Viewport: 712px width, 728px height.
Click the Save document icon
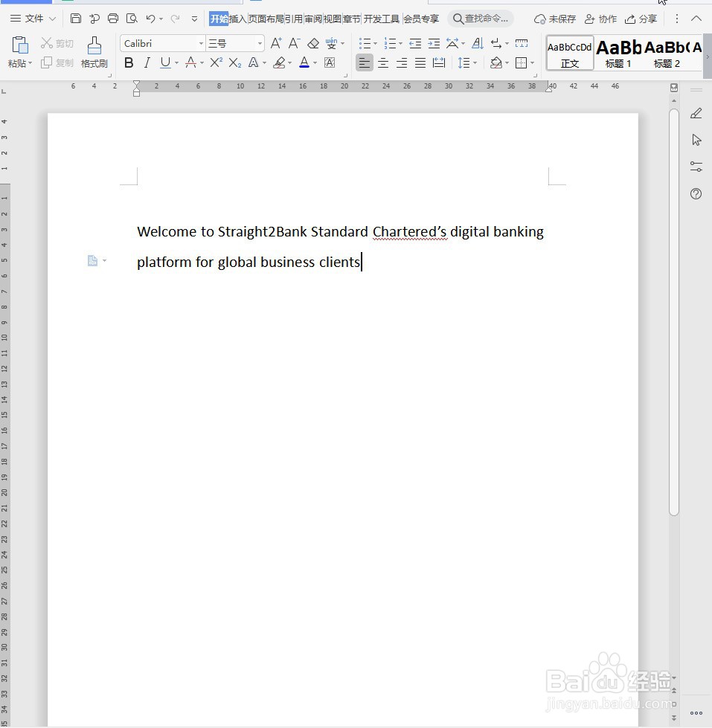tap(76, 19)
